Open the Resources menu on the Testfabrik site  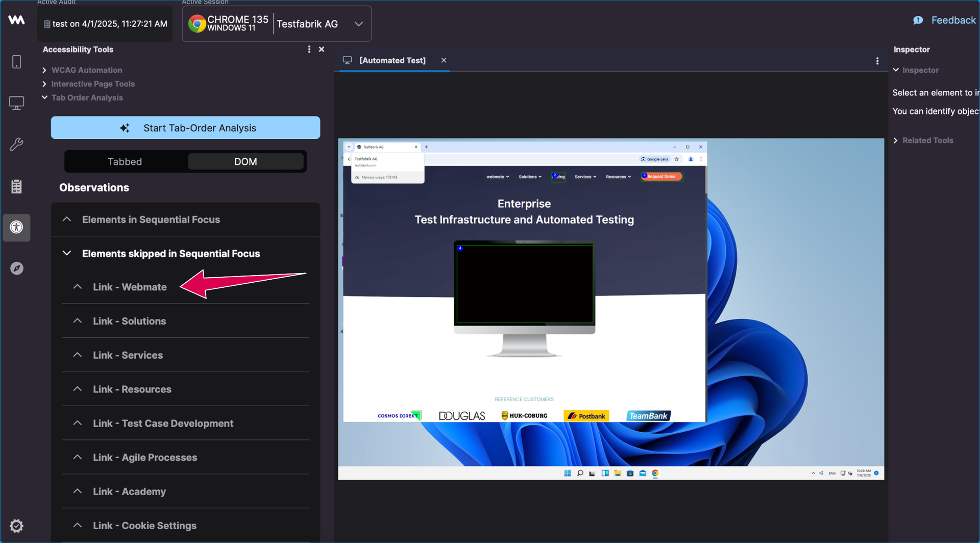(618, 177)
